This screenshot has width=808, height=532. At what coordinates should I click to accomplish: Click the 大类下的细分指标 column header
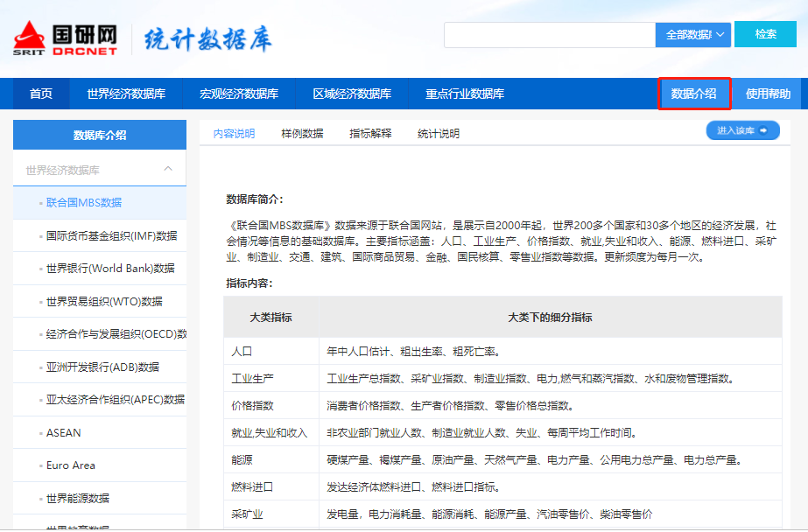551,318
